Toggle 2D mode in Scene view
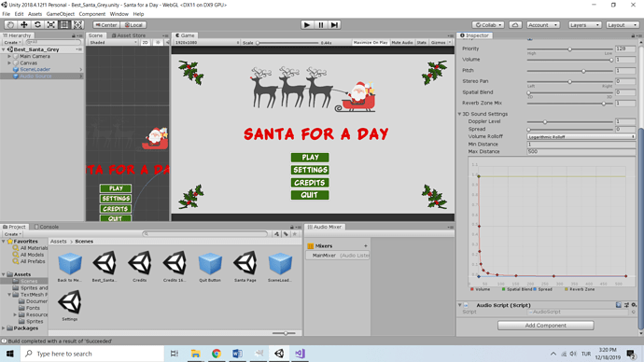The width and height of the screenshot is (644, 362). [x=145, y=42]
